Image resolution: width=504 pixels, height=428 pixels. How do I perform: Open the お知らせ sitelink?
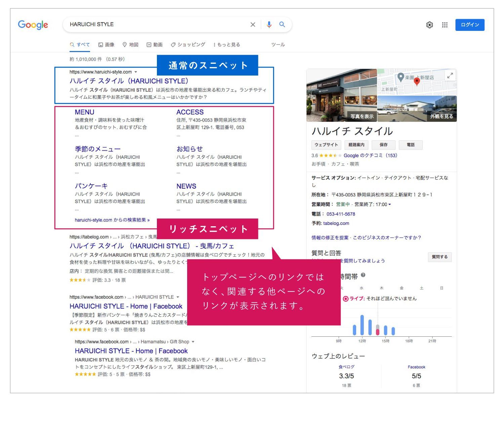[x=190, y=149]
